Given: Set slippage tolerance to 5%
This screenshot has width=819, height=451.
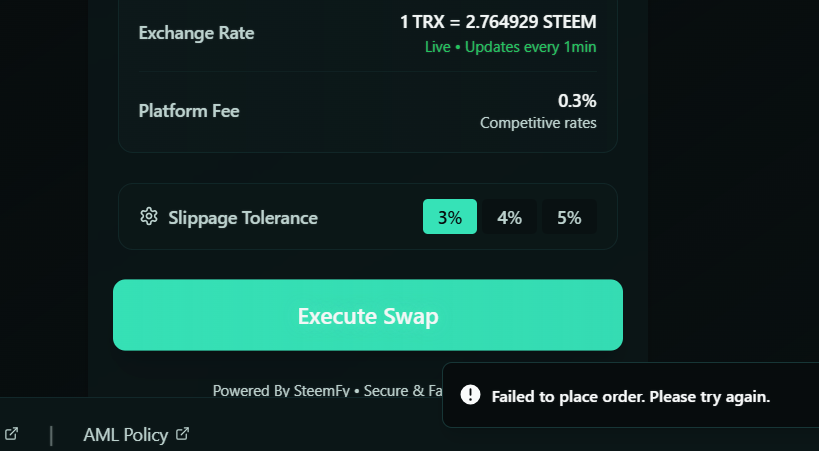Looking at the screenshot, I should [569, 217].
